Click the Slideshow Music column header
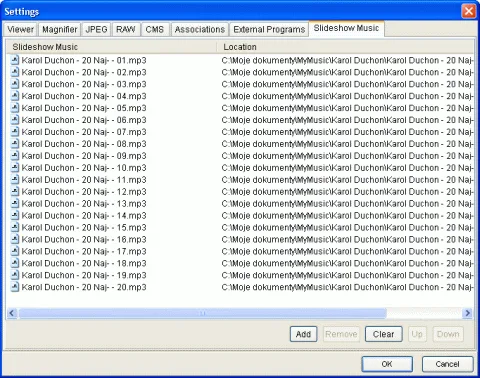Viewport: 480px width, 378px height. 112,47
